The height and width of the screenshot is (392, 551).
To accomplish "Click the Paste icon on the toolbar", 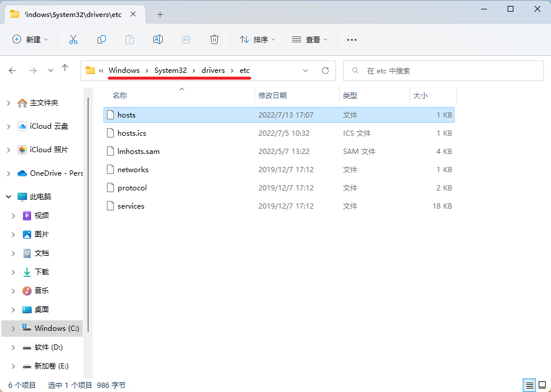I will pyautogui.click(x=129, y=39).
